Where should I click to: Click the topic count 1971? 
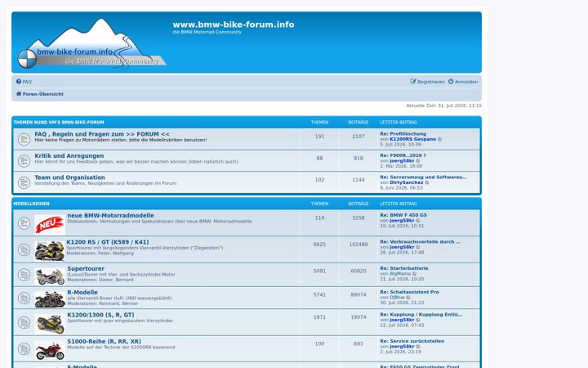[319, 317]
